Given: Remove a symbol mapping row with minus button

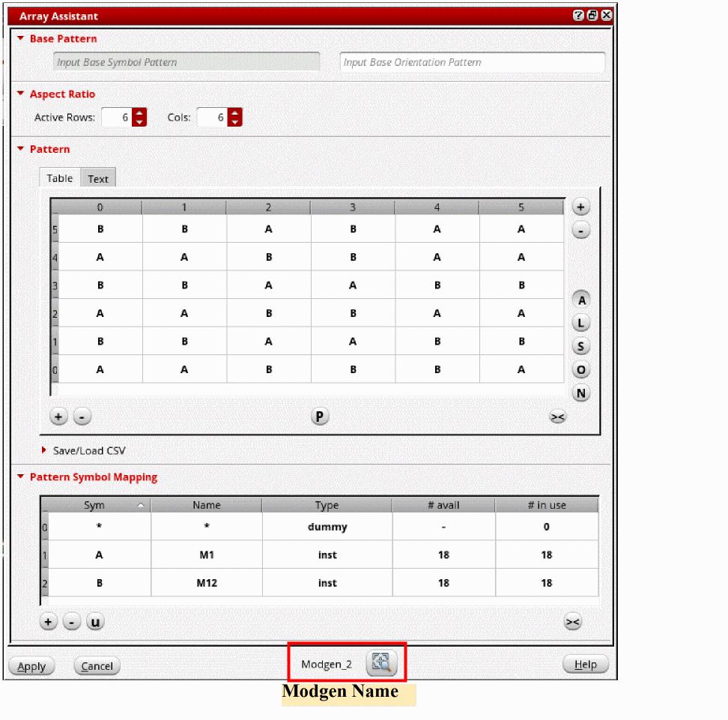Looking at the screenshot, I should coord(71,622).
